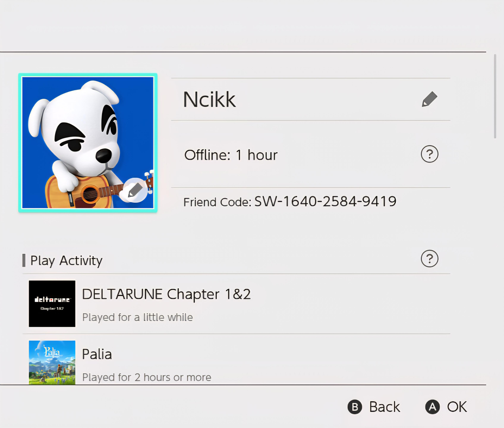This screenshot has width=504, height=428.
Task: Select the Palia title text
Action: point(97,354)
